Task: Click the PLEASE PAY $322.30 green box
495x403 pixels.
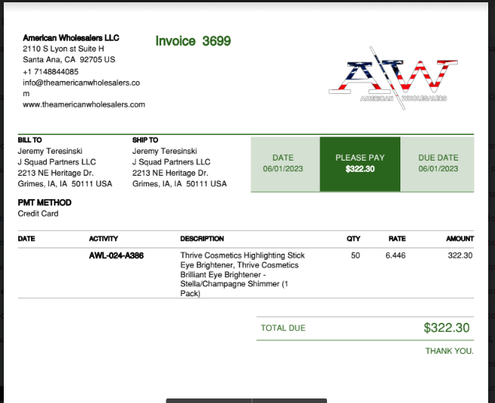Action: click(x=360, y=164)
